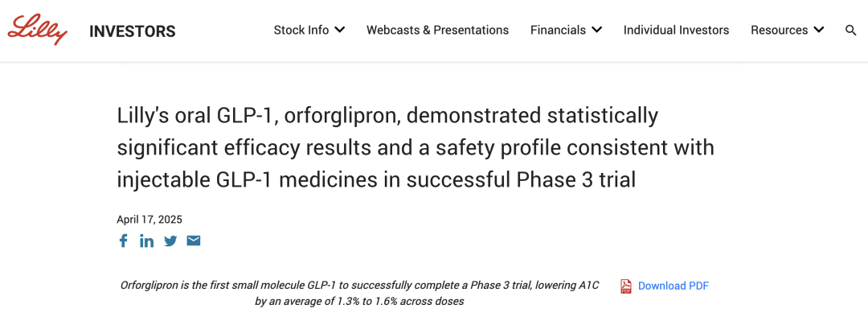868x321 pixels.
Task: Open Webcasts & Presentations page
Action: [x=437, y=30]
